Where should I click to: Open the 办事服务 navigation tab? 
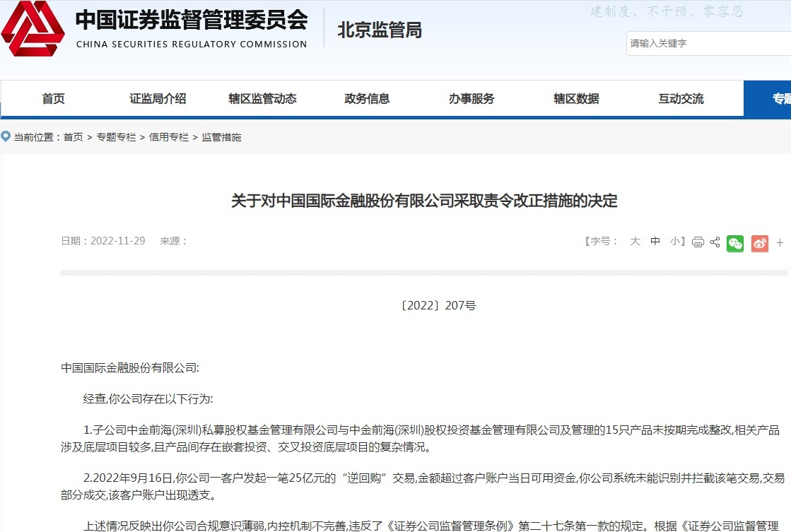tap(471, 99)
